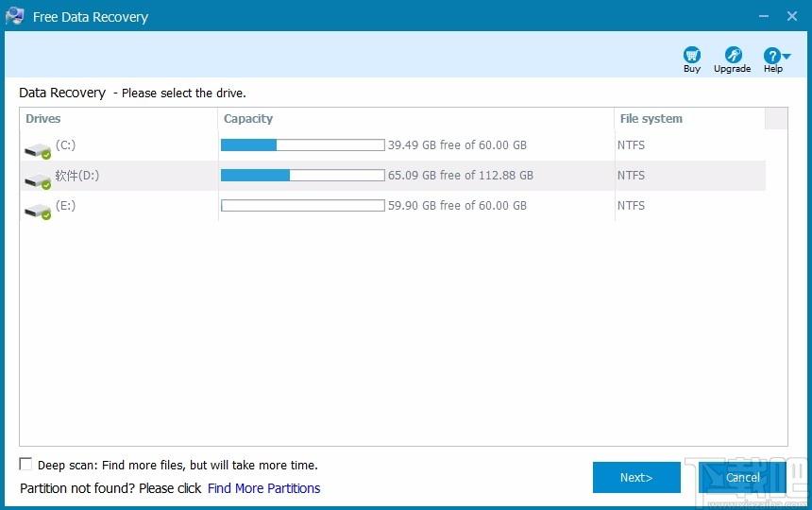Screen dimensions: 812x510
Task: Select the '59.90 GB free of 60.00 GB' text
Action: point(457,206)
